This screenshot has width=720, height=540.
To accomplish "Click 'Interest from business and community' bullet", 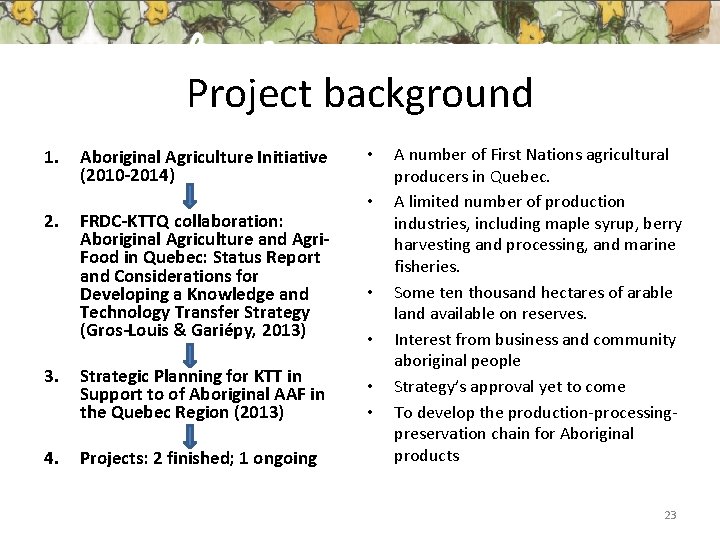I will coord(535,339).
